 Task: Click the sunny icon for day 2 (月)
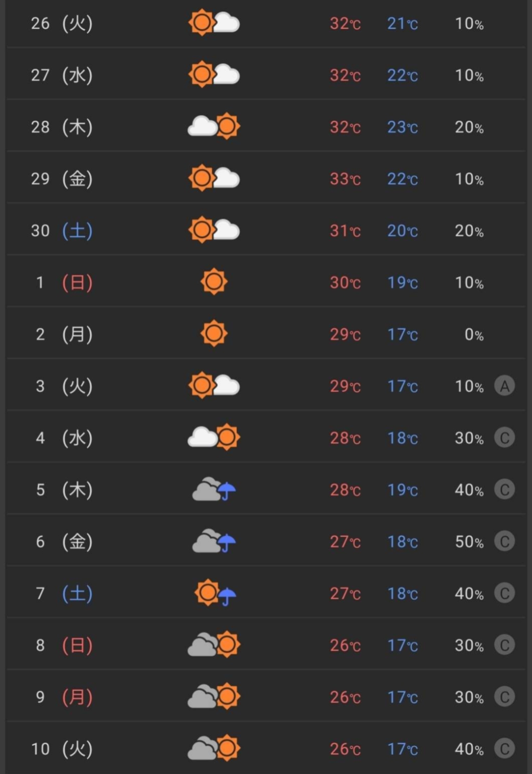click(x=214, y=334)
